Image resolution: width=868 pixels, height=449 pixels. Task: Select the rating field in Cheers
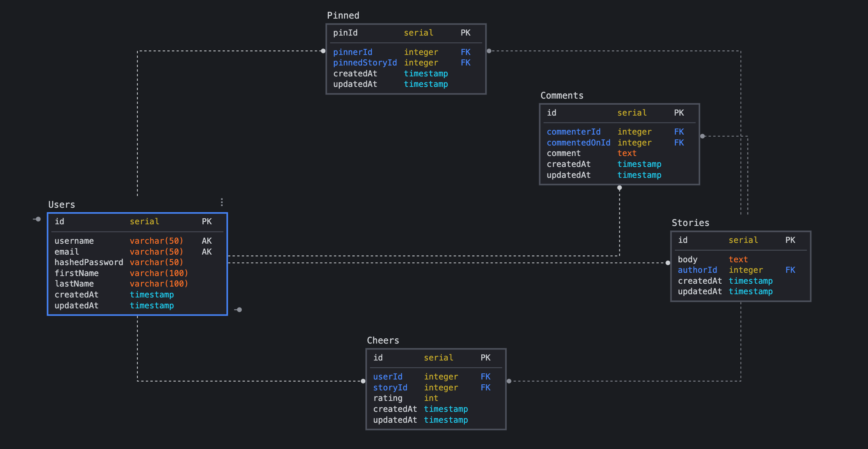[388, 398]
